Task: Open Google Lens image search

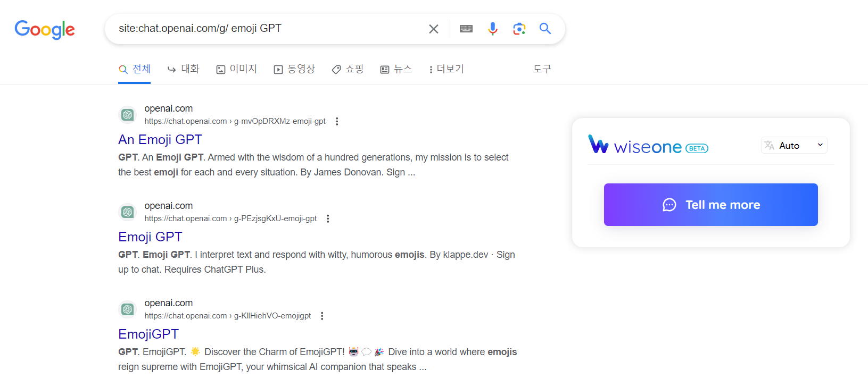Action: tap(519, 29)
